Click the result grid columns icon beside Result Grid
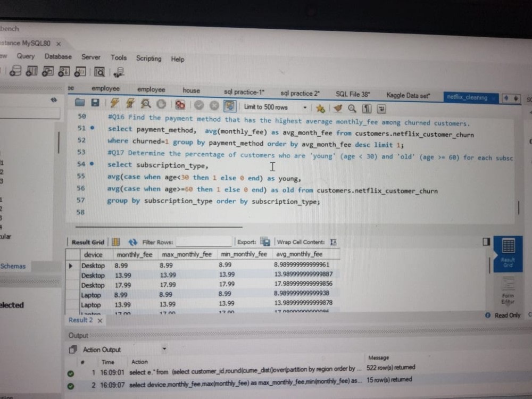532x399 pixels. [115, 242]
